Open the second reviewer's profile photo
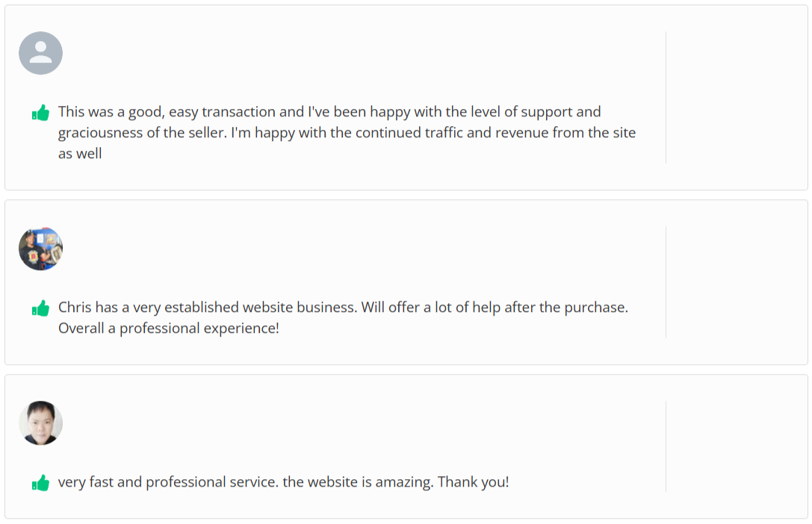This screenshot has height=524, width=812. pyautogui.click(x=40, y=249)
